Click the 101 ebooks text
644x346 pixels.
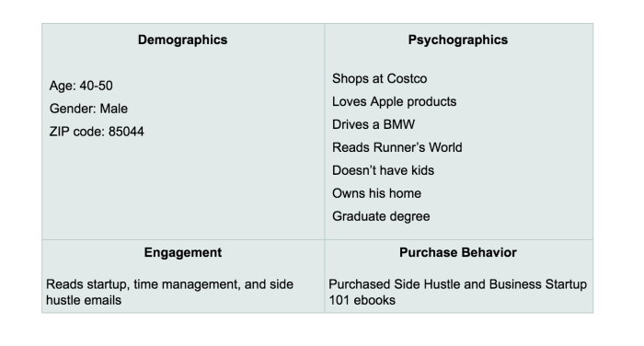pos(362,300)
